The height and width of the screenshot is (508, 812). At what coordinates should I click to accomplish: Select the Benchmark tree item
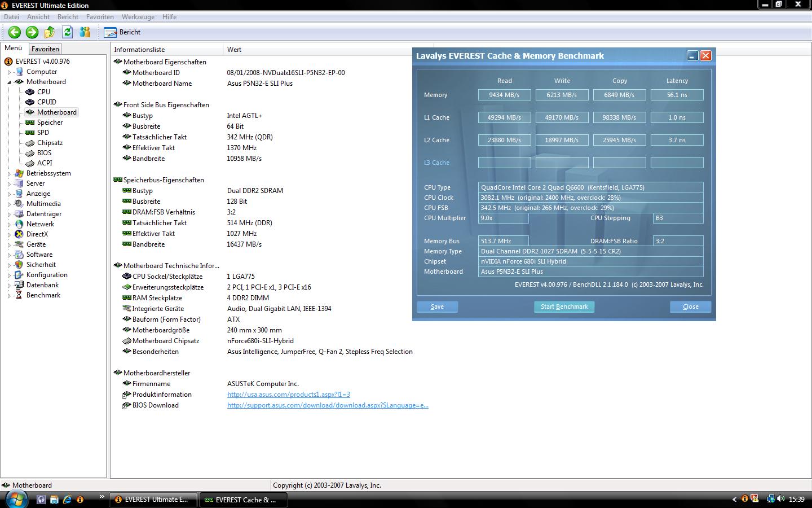pyautogui.click(x=43, y=295)
